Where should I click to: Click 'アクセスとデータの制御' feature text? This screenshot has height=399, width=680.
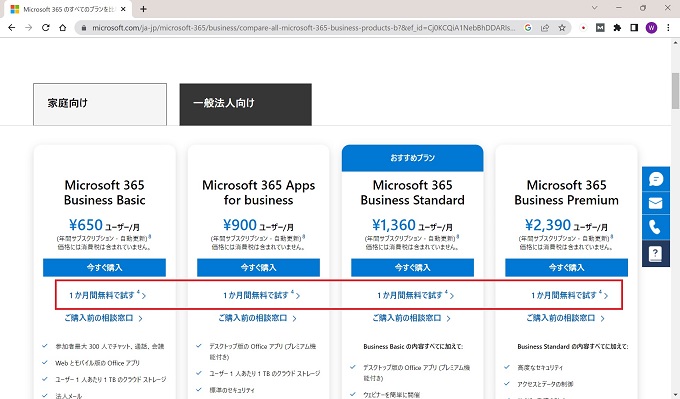point(545,384)
